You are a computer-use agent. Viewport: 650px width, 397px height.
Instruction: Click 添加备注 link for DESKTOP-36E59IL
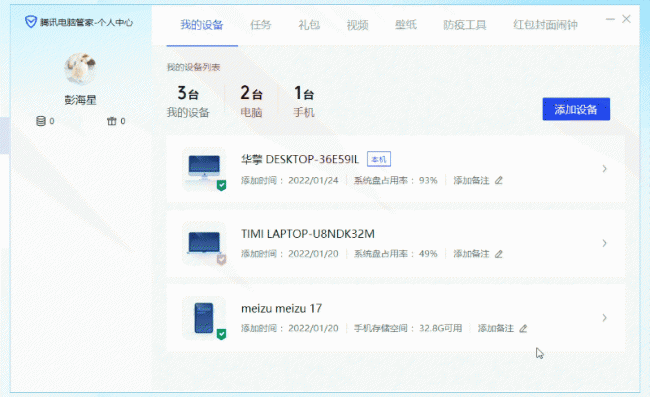(471, 180)
